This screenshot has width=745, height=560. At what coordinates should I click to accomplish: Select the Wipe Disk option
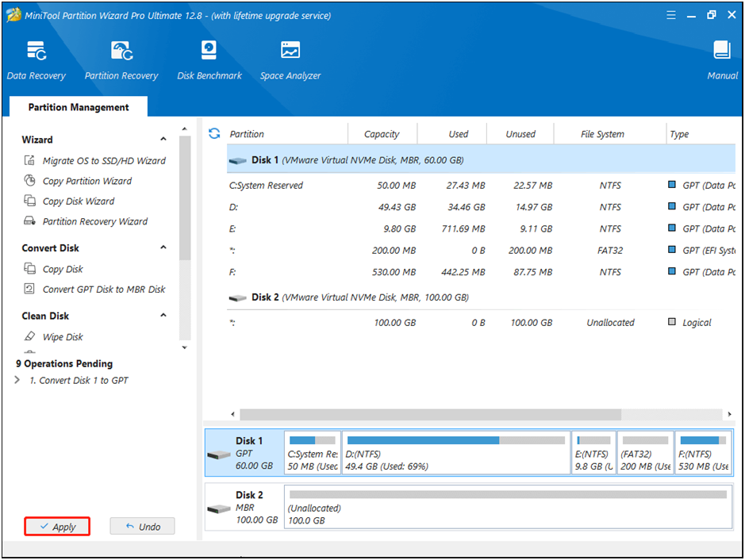[x=63, y=337]
